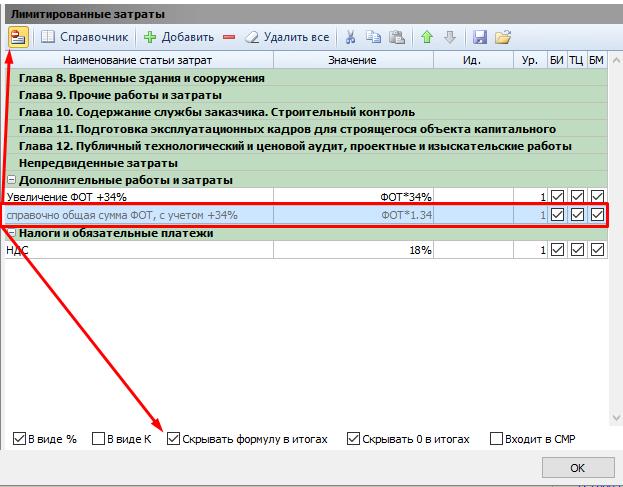
Task: Click the БМ column header
Action: (x=597, y=60)
